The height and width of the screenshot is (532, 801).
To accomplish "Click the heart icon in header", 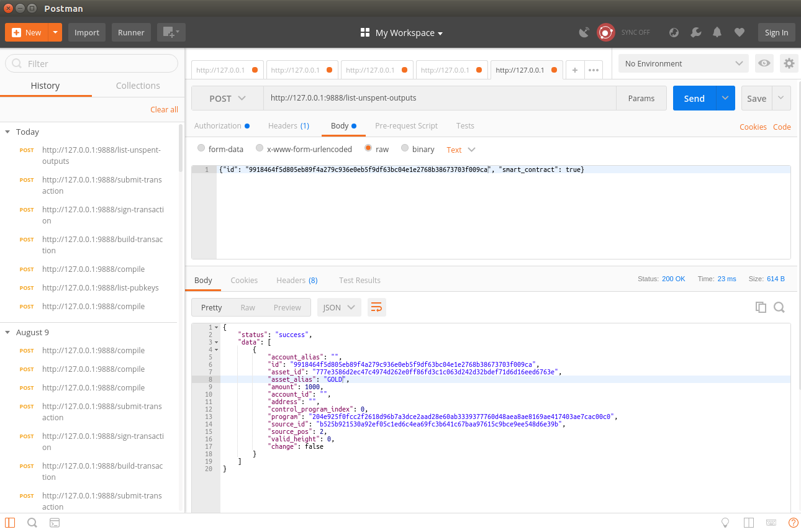I will tap(739, 32).
